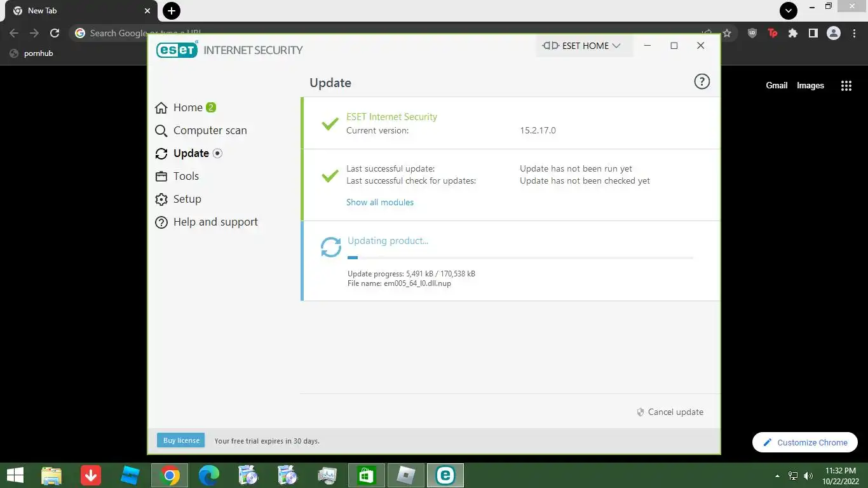Viewport: 868px width, 488px height.
Task: Click the checkmark beside Last successful update
Action: (330, 175)
